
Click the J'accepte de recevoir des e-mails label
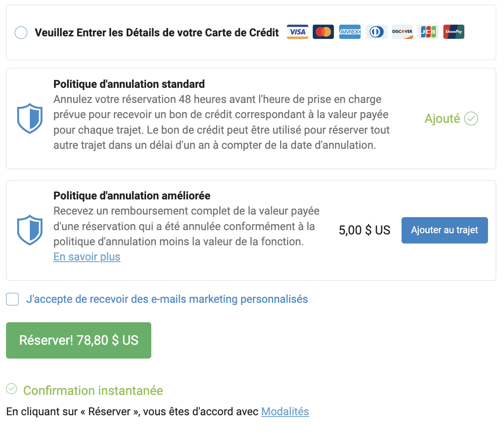167,299
